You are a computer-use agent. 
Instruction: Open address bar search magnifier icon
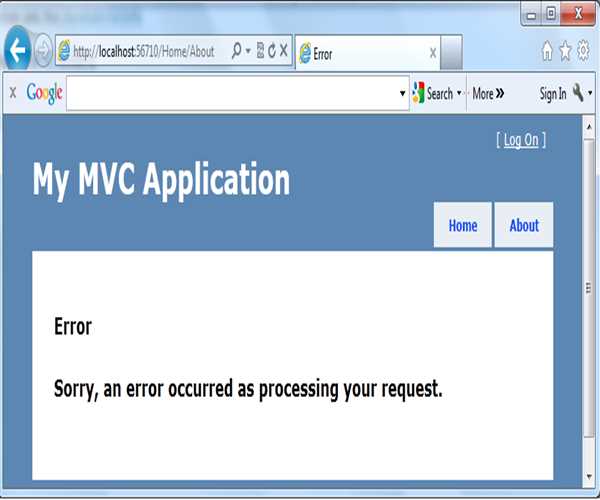(x=236, y=50)
